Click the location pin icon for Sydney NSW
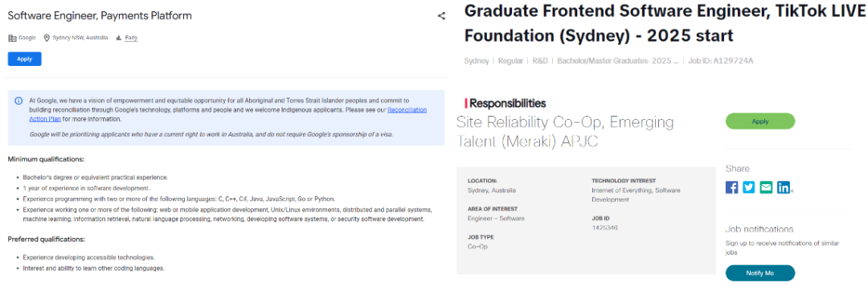Image resolution: width=868 pixels, height=291 pixels. coord(47,38)
